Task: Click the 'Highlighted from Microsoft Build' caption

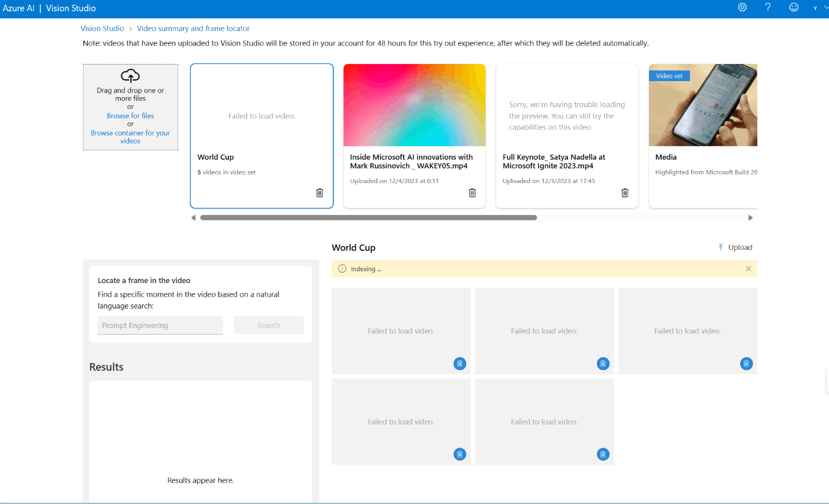Action: tap(706, 172)
